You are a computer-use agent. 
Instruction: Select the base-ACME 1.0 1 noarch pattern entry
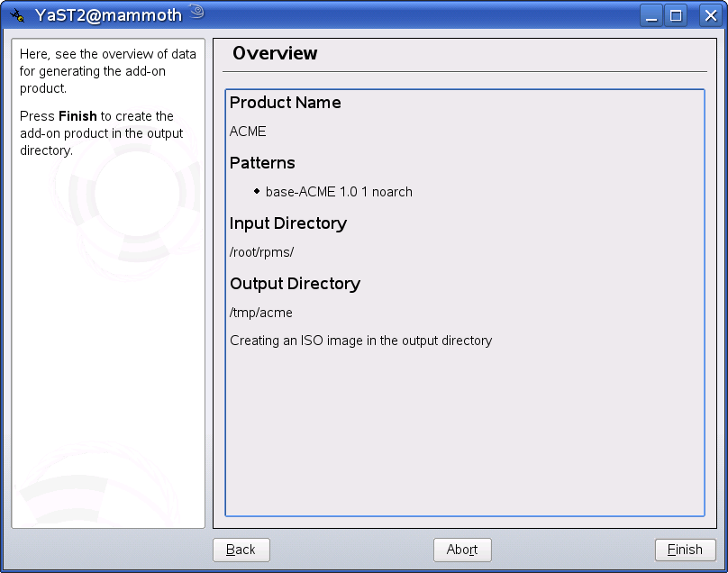pyautogui.click(x=339, y=192)
